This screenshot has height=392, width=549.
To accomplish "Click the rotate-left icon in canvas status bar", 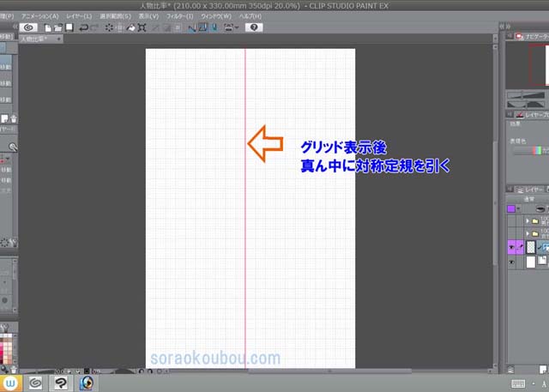I will click(142, 371).
